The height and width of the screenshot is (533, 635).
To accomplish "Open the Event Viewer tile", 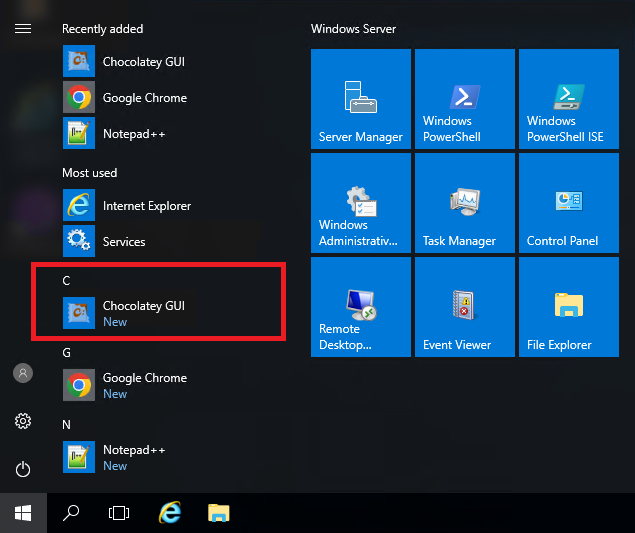I will 465,307.
